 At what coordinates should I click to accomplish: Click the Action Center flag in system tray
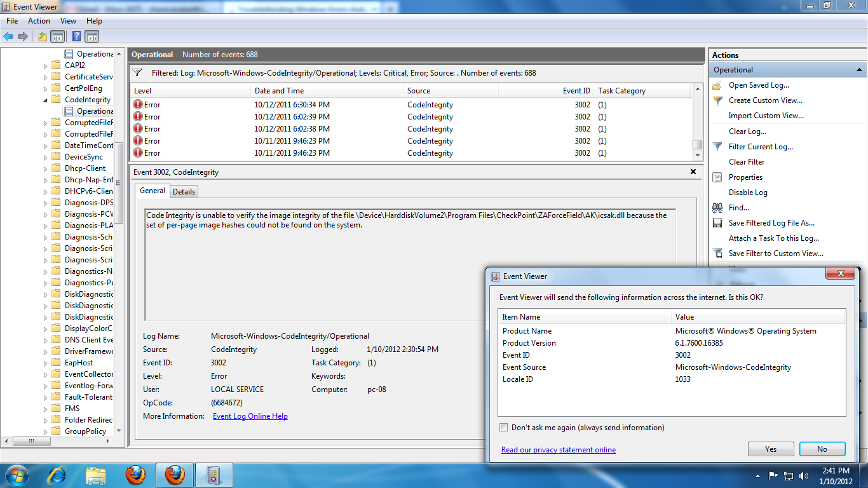[x=773, y=475]
